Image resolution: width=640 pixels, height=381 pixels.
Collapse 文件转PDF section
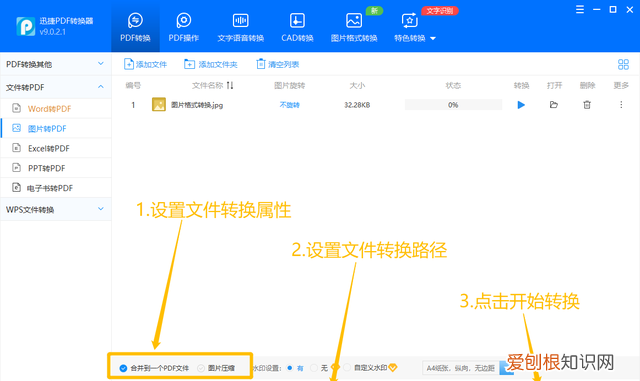(x=56, y=87)
